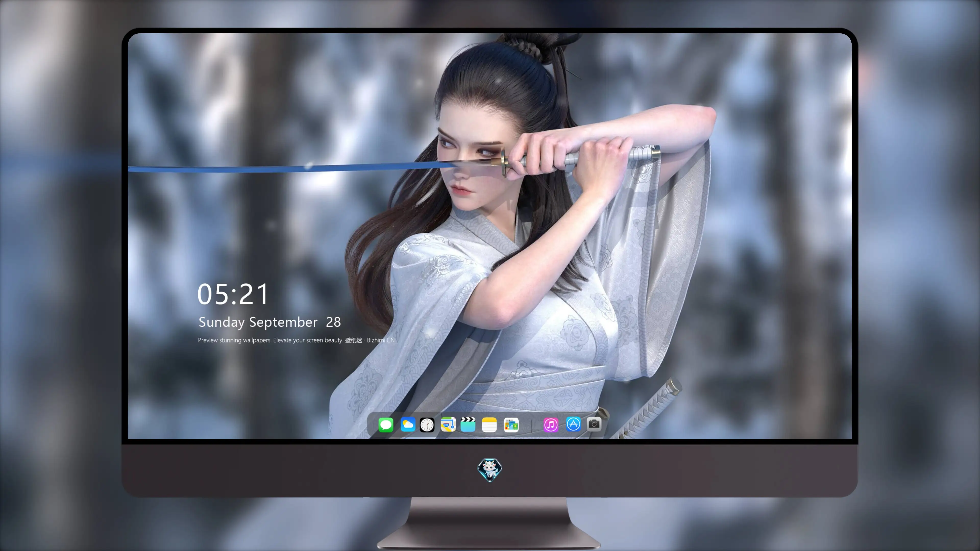Open the Videos clapperboard app in dock
Image resolution: width=980 pixels, height=551 pixels.
(468, 424)
